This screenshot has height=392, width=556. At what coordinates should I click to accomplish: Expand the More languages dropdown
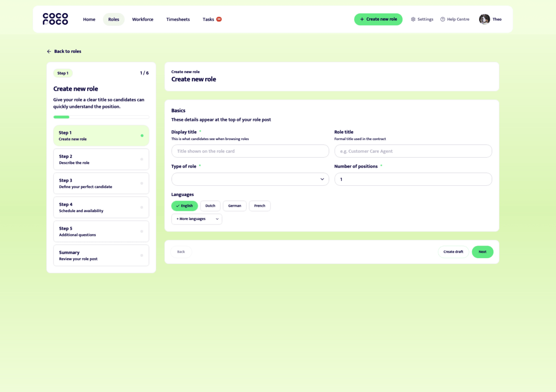[196, 219]
